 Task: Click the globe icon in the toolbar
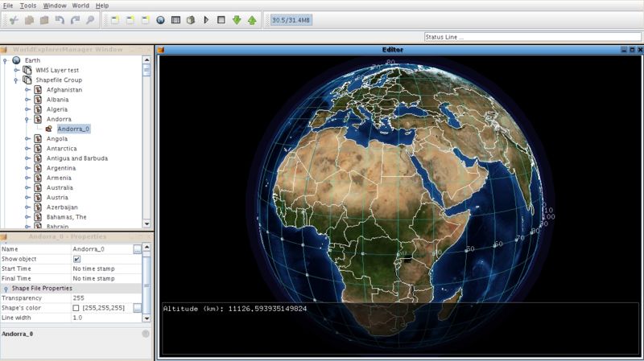160,19
